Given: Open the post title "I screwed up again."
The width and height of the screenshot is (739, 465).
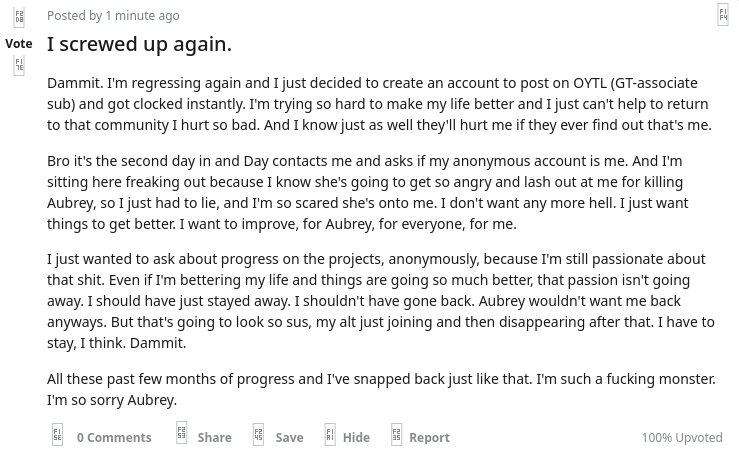Looking at the screenshot, I should 139,44.
